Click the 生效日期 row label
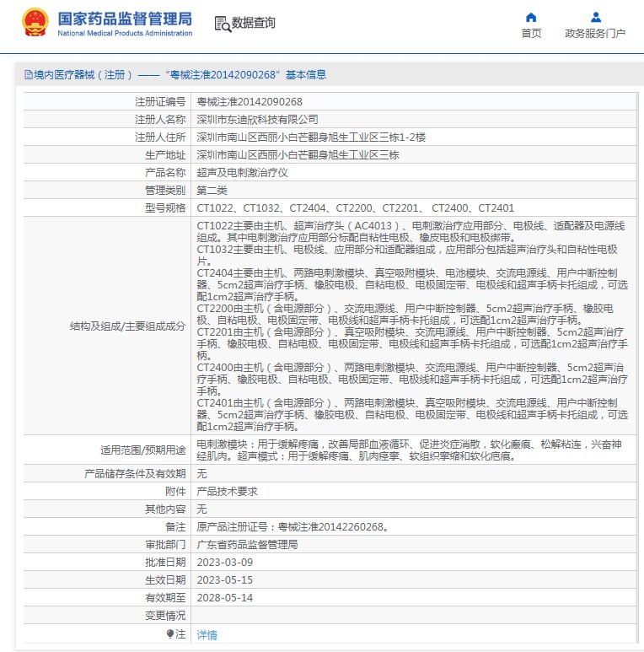 165,580
